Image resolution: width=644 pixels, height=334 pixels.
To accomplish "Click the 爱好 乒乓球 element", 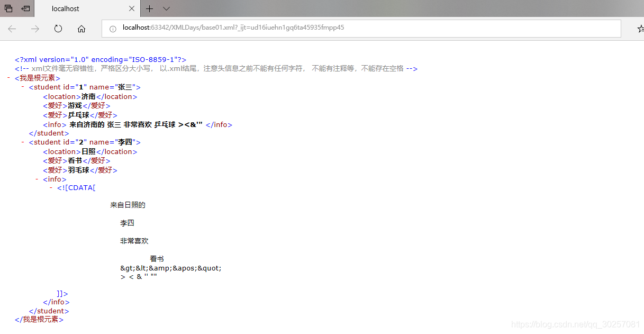I will 80,115.
